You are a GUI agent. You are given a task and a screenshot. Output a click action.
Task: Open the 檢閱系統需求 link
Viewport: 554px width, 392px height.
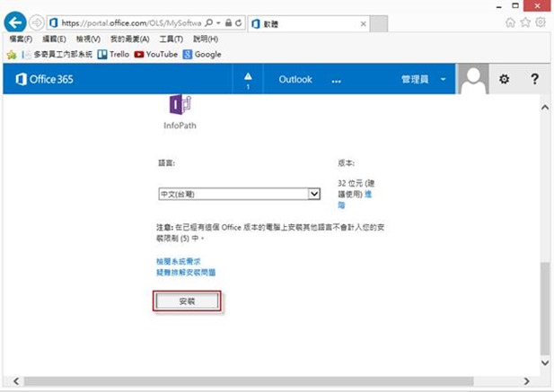coord(179,261)
